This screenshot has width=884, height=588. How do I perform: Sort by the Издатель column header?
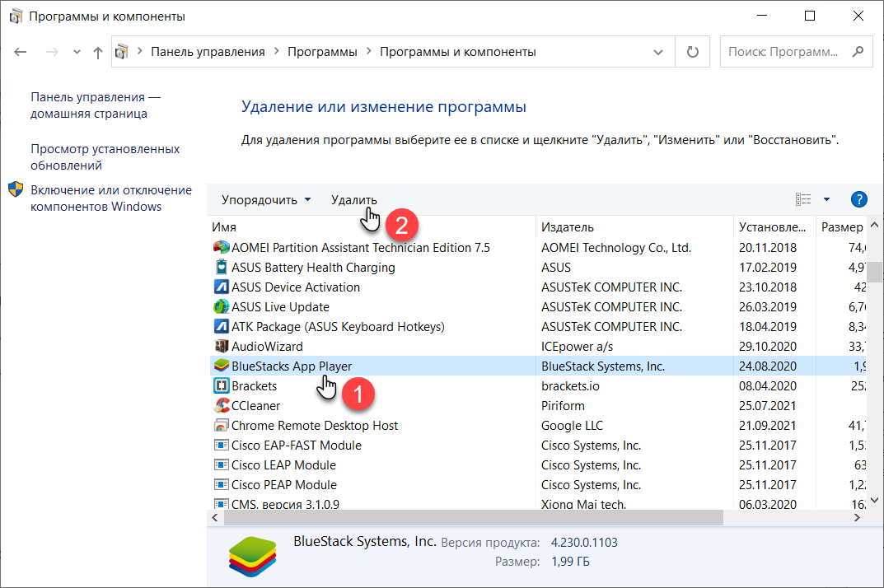coord(635,227)
